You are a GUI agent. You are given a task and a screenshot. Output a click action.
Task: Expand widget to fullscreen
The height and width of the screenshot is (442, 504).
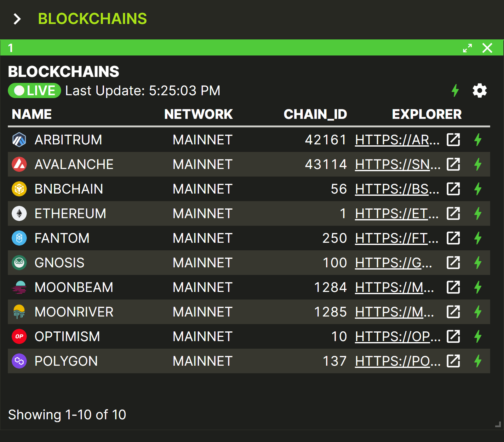[x=467, y=48]
